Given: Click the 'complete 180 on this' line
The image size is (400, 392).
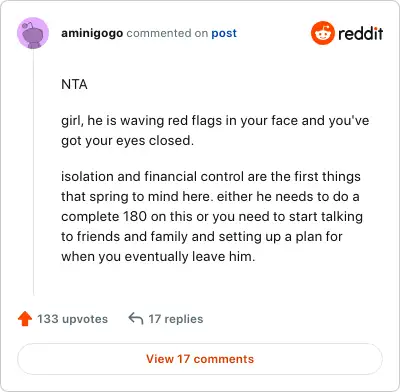Looking at the screenshot, I should (212, 217).
